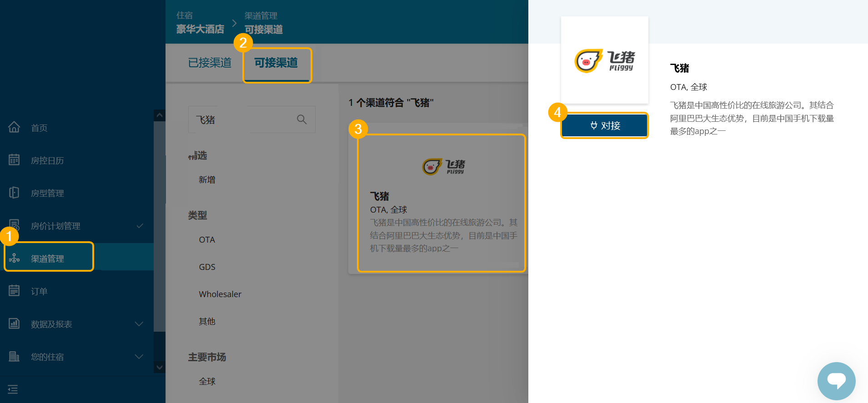Click the sidebar scroll up arrow

160,115
